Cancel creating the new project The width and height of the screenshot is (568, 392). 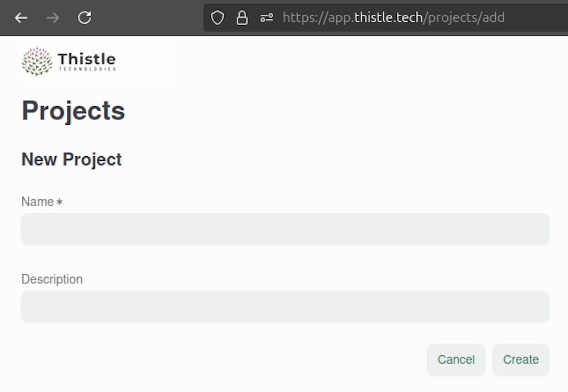[x=456, y=359]
